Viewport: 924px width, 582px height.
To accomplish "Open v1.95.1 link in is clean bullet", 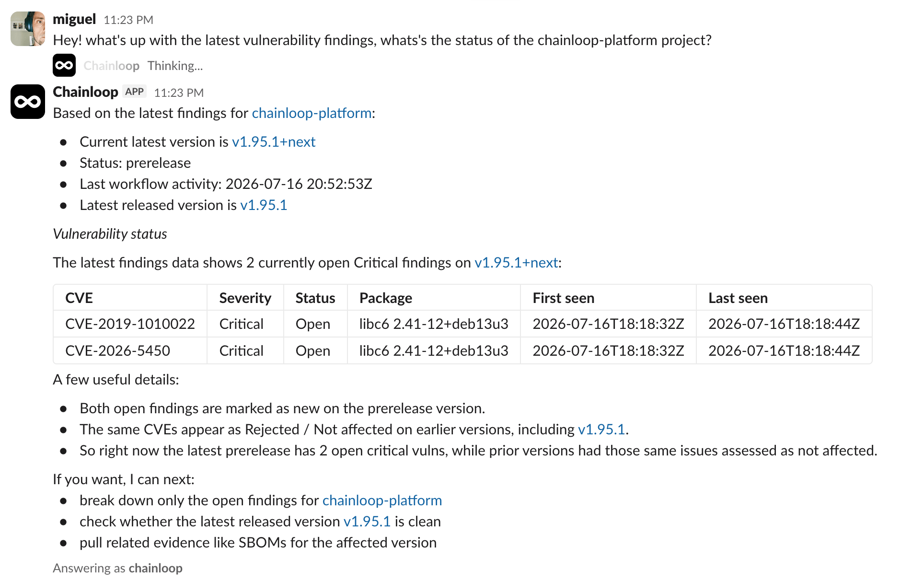I will tap(367, 522).
